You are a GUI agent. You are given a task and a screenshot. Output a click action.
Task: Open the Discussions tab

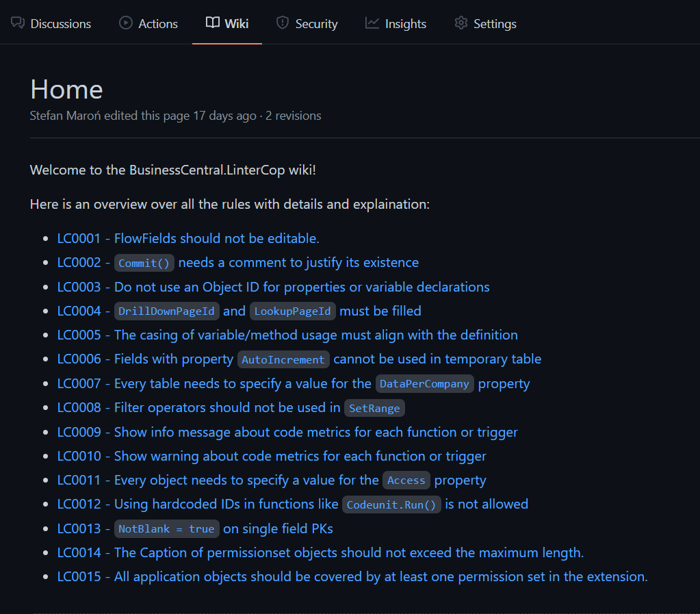[x=60, y=24]
